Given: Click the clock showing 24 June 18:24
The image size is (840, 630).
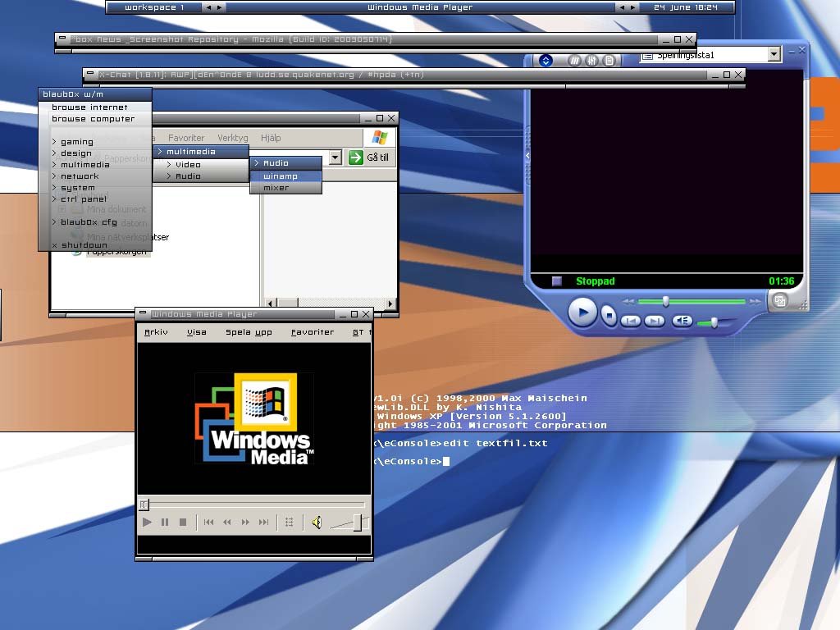Looking at the screenshot, I should pos(686,7).
